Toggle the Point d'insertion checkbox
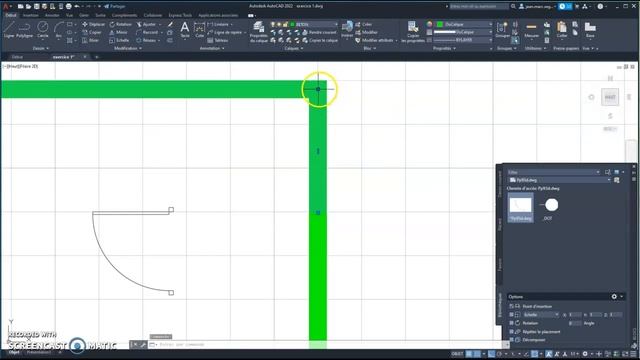Screen dimensions: 640x360 click(x=511, y=306)
